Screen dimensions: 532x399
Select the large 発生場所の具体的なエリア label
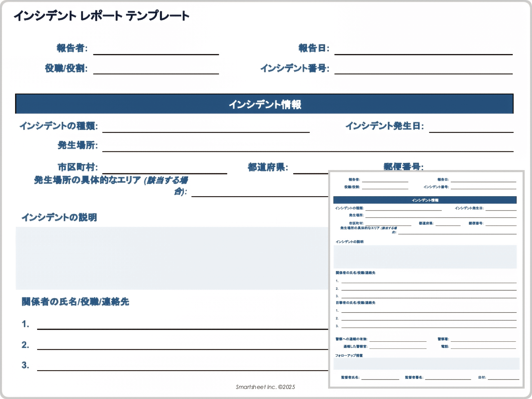(111, 185)
